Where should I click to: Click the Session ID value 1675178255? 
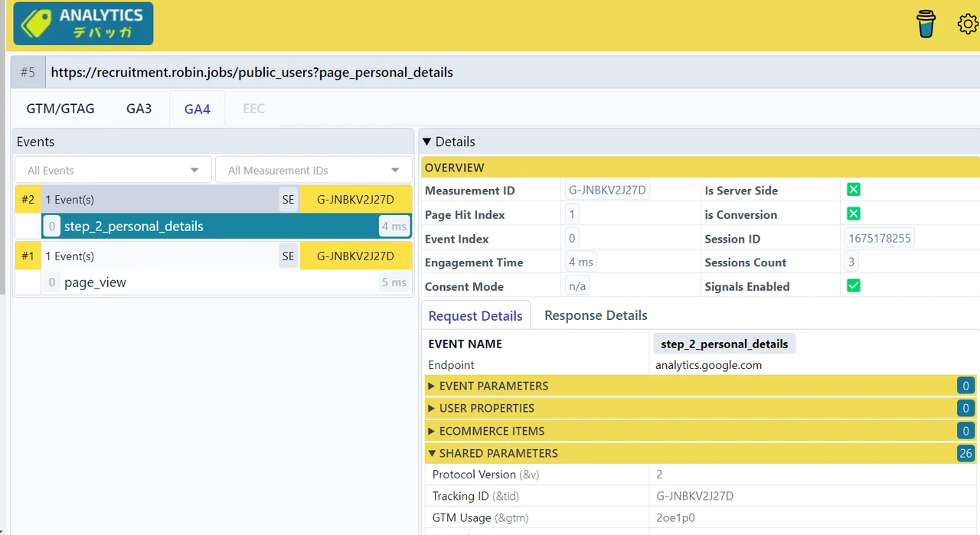pos(880,238)
